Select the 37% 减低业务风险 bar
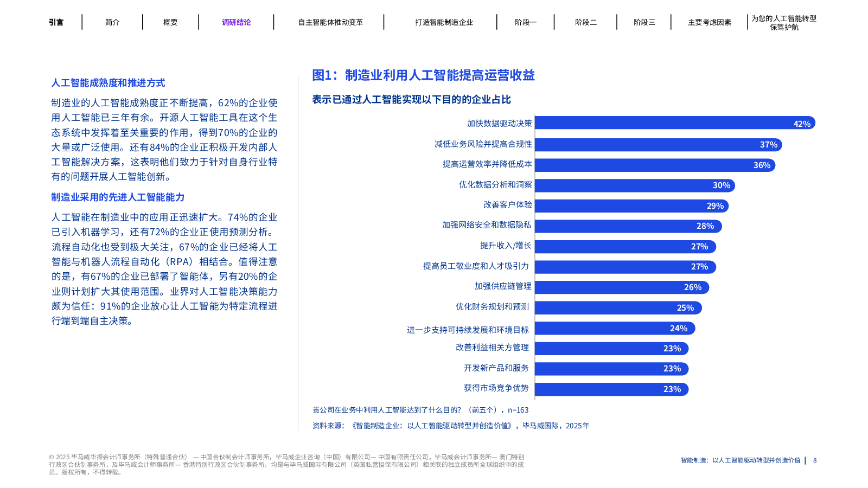The width and height of the screenshot is (868, 488). (658, 145)
